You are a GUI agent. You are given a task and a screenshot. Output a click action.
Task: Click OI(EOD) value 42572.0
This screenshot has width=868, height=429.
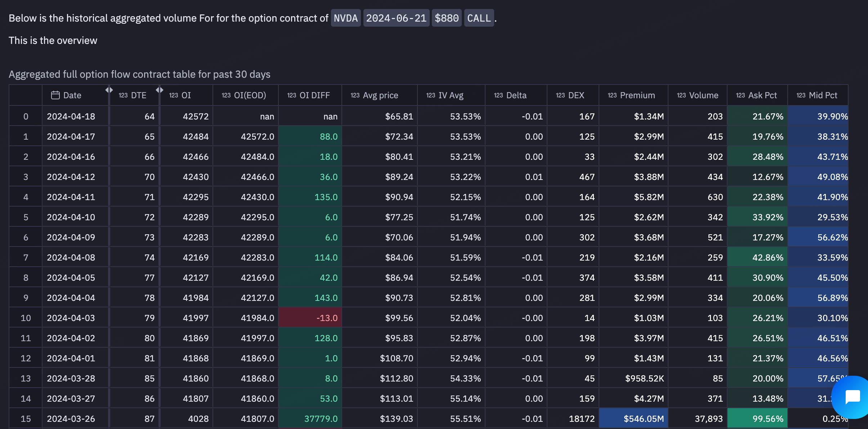(x=246, y=136)
